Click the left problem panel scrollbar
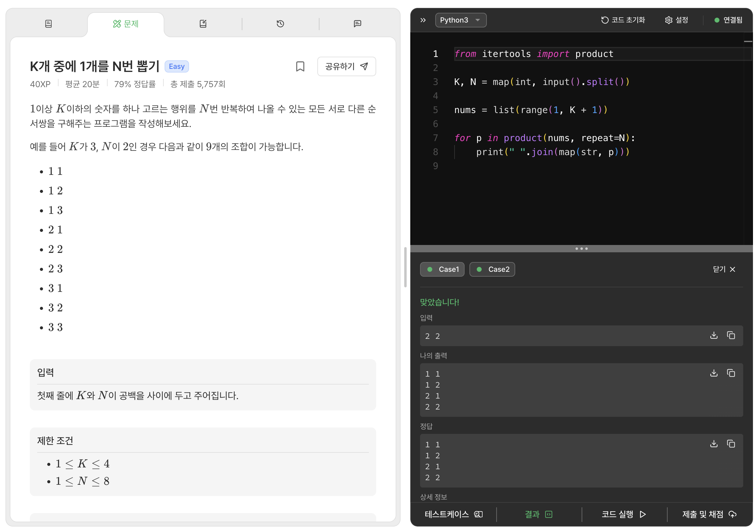 (x=405, y=267)
